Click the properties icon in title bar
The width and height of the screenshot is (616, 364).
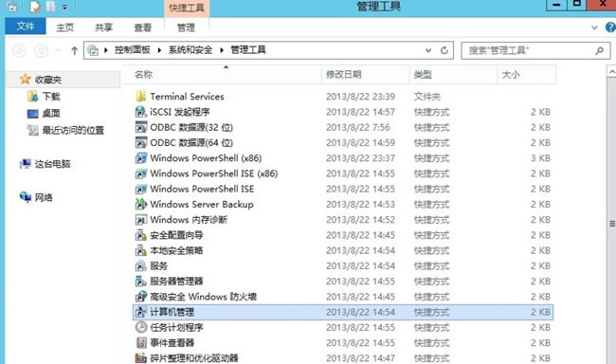point(35,7)
